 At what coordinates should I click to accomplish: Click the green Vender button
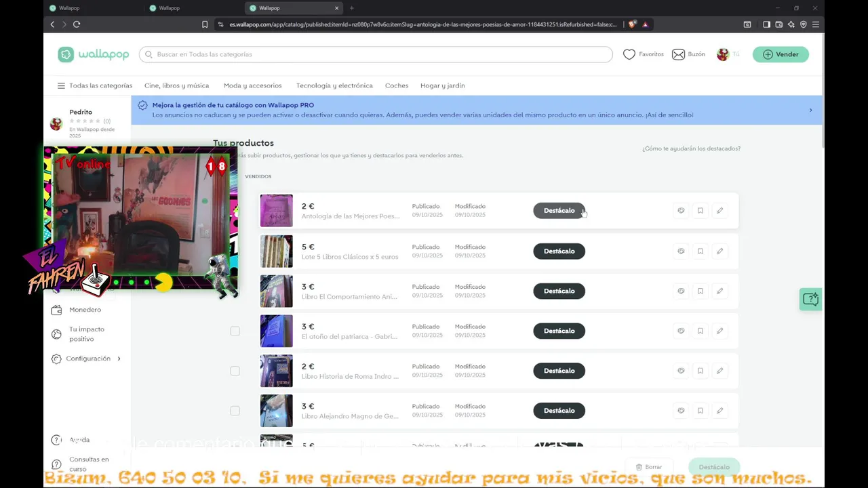click(781, 54)
